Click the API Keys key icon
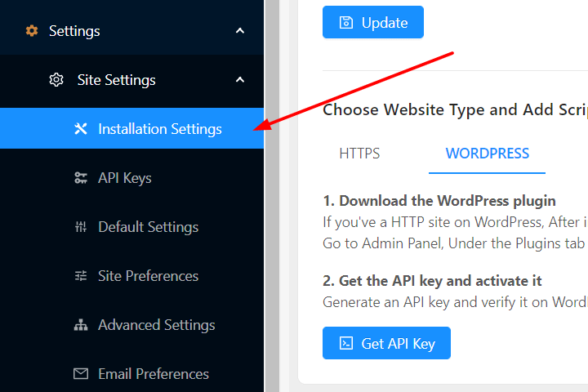Image resolution: width=588 pixels, height=392 pixels. 81,178
